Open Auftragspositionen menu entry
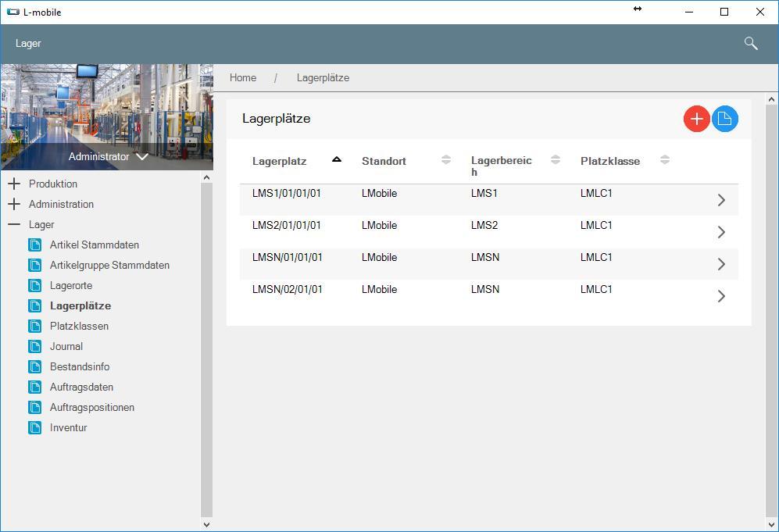The image size is (779, 532). 92,408
